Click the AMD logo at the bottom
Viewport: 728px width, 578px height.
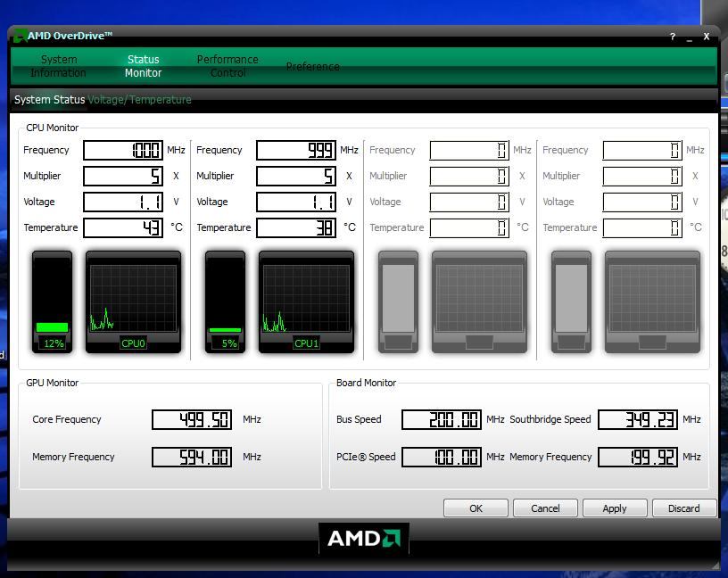tap(363, 539)
